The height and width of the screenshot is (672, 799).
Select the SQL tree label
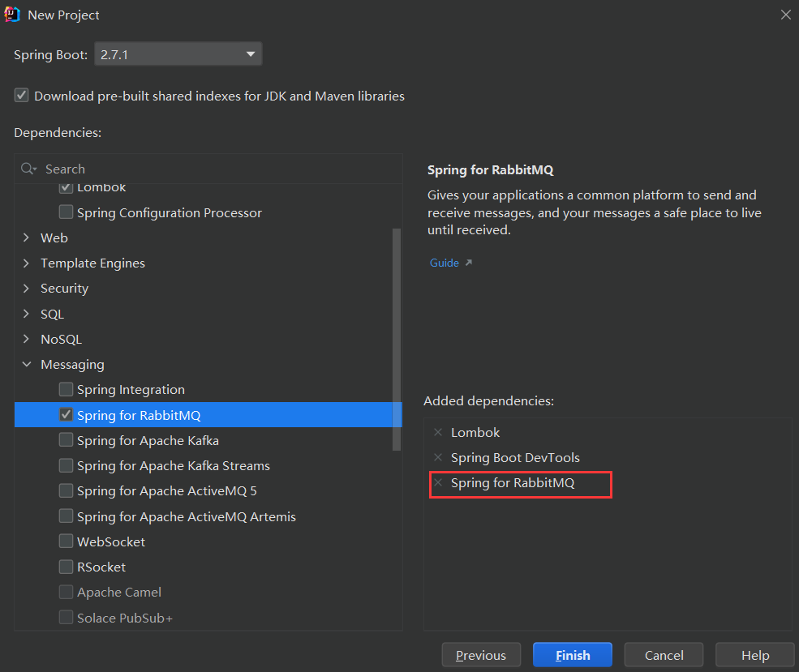click(x=53, y=314)
